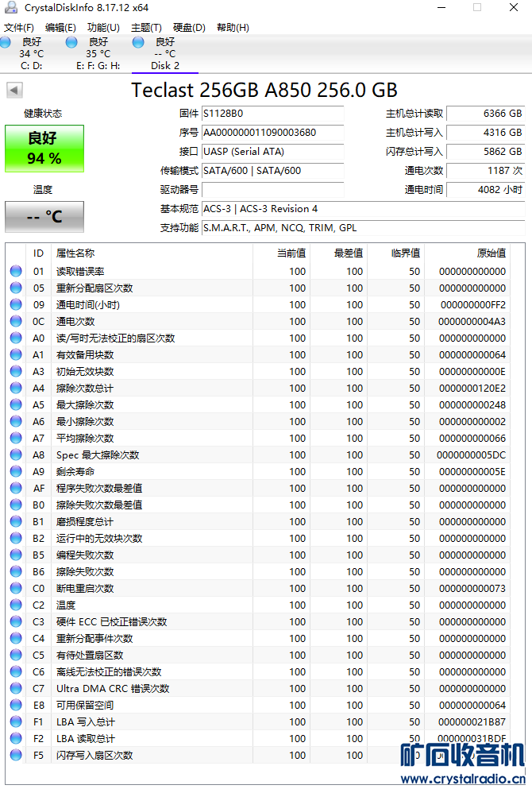Click status orb for attribute 05 重新分配扇区次数
This screenshot has width=532, height=789.
tap(16, 288)
